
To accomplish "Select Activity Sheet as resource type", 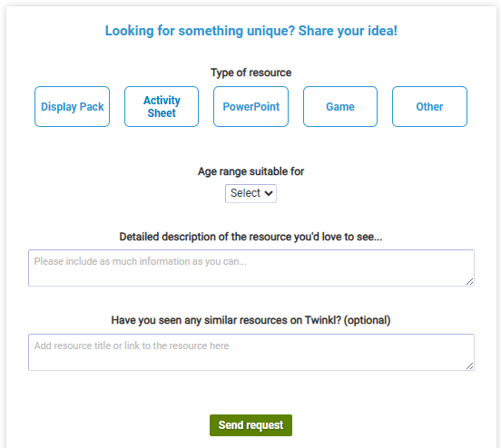I will pos(162,107).
